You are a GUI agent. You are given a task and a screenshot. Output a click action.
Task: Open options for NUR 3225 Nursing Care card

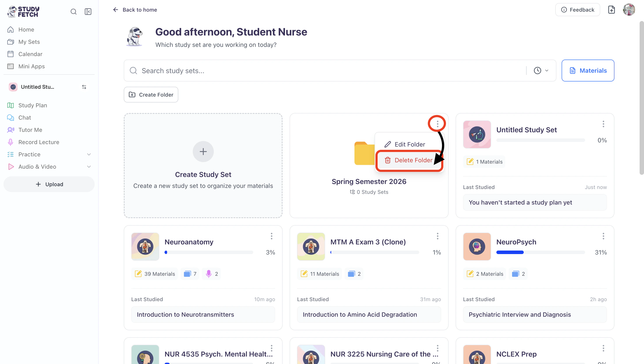pos(437,348)
